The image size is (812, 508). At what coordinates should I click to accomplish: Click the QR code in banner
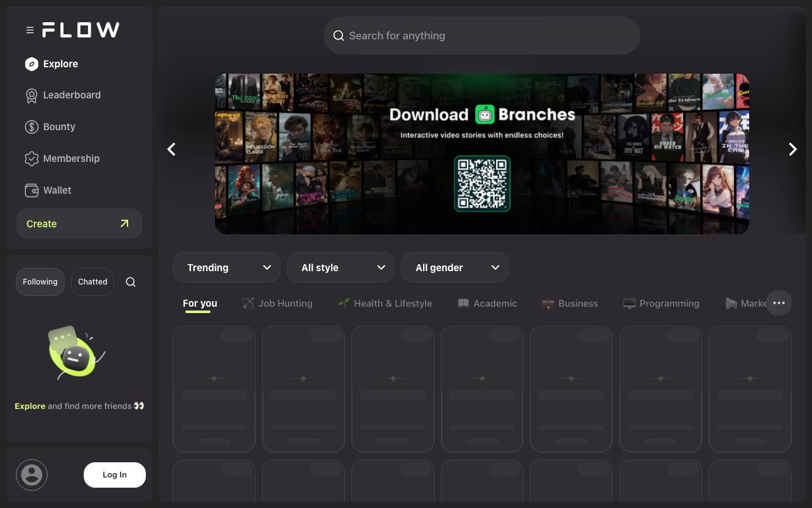tap(482, 184)
